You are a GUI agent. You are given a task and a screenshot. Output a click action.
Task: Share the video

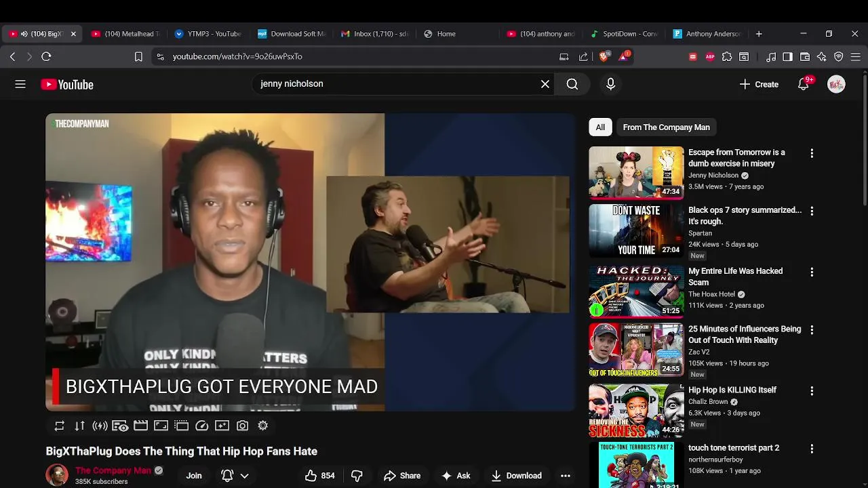[x=402, y=476]
